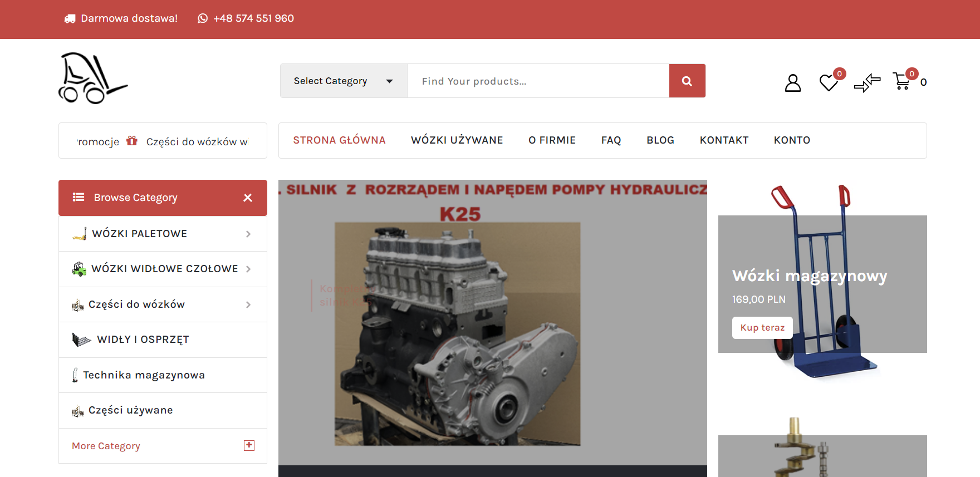This screenshot has width=980, height=477.
Task: Click the magnifier search button
Action: tap(687, 81)
